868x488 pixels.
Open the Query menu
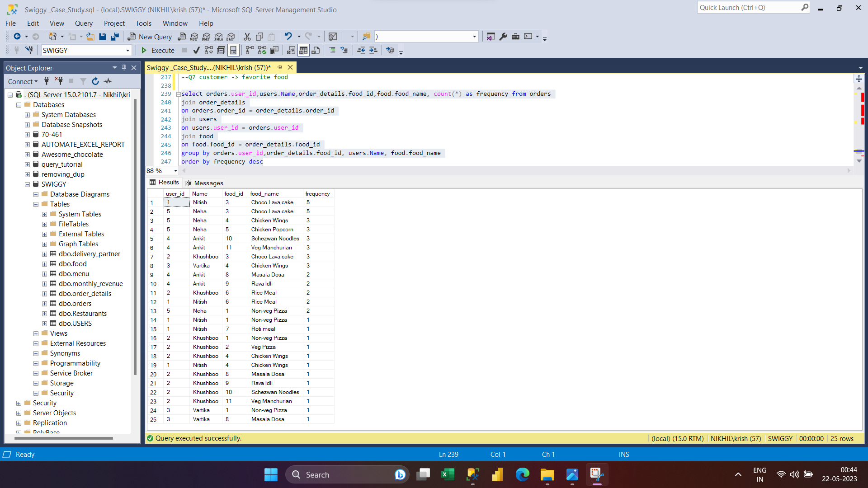pos(84,23)
